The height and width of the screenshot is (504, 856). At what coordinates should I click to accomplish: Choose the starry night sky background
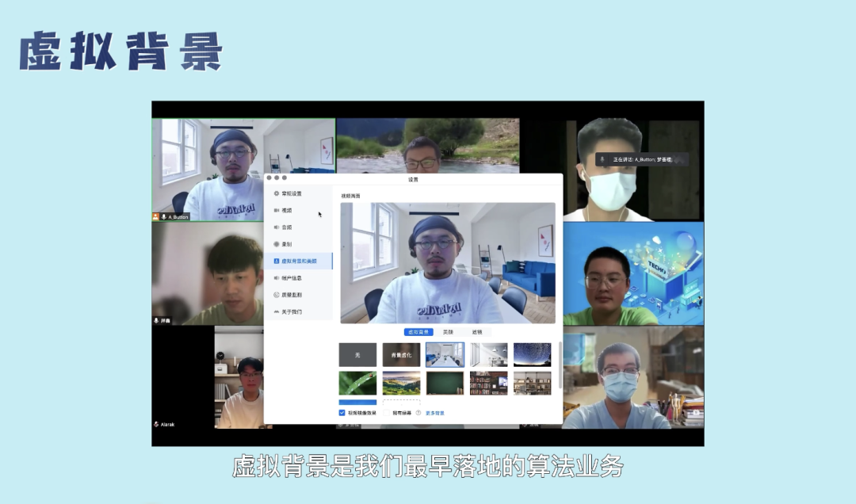[533, 355]
